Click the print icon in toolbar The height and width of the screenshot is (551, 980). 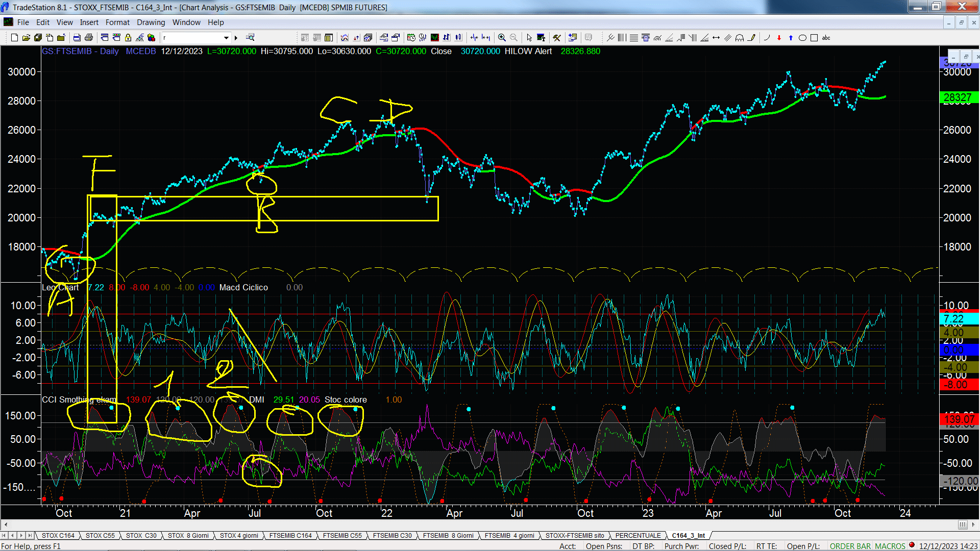(x=89, y=38)
